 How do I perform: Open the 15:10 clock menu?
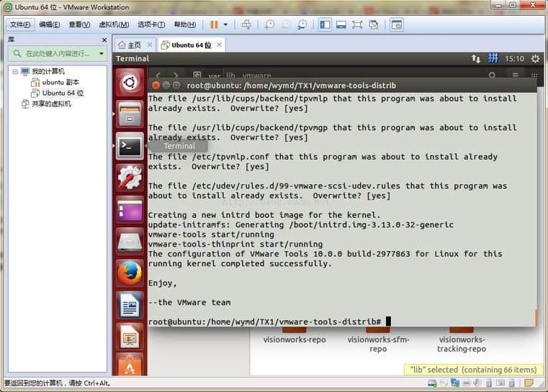coord(514,59)
